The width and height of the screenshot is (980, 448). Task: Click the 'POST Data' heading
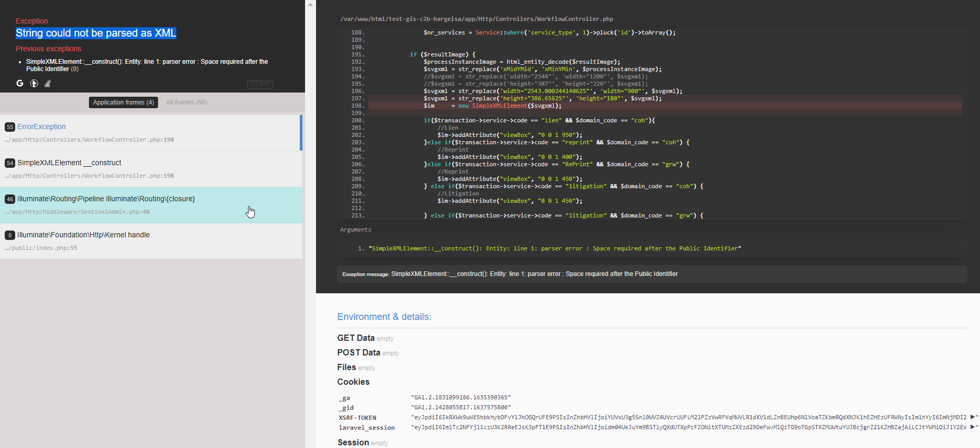click(358, 352)
